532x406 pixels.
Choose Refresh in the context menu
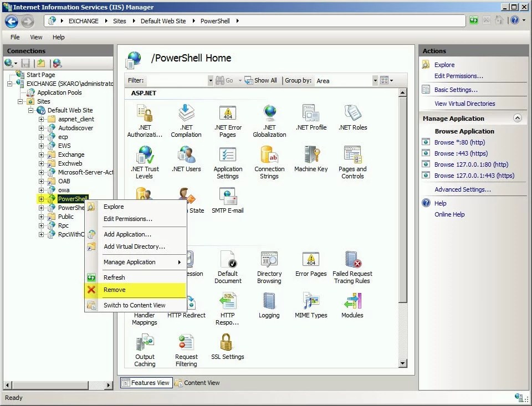135,277
